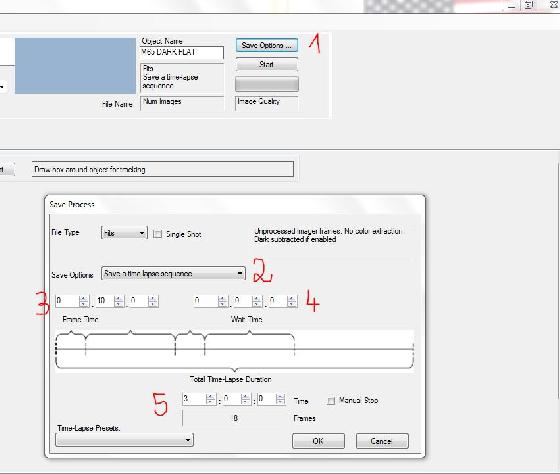Toggle the Manual Stop checkbox
The image size is (560, 474).
tap(331, 401)
